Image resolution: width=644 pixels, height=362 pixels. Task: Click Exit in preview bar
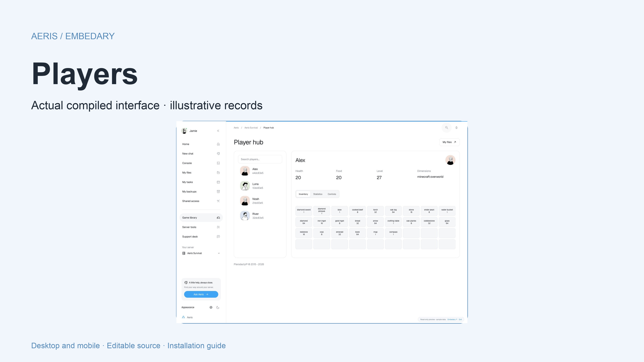(x=460, y=320)
